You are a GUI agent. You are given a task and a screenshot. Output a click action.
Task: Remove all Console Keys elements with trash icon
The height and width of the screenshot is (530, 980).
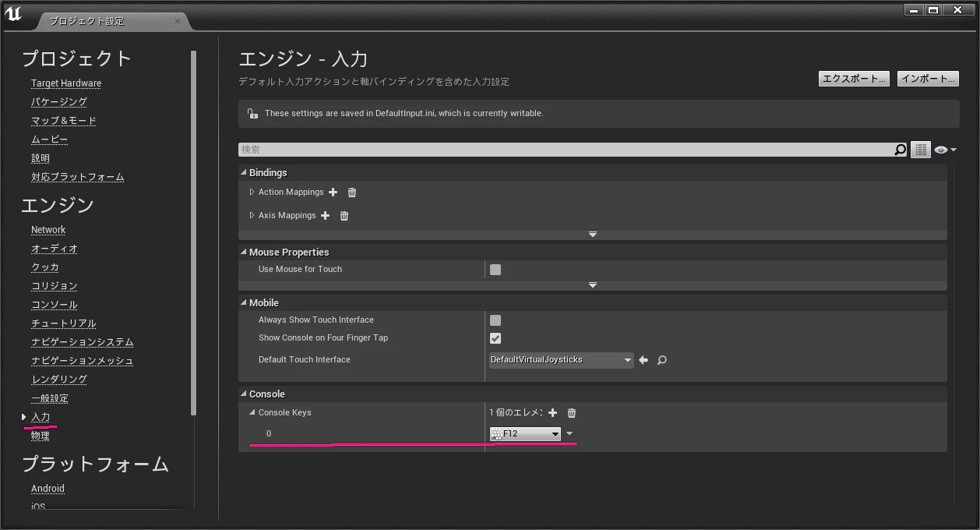coord(572,413)
